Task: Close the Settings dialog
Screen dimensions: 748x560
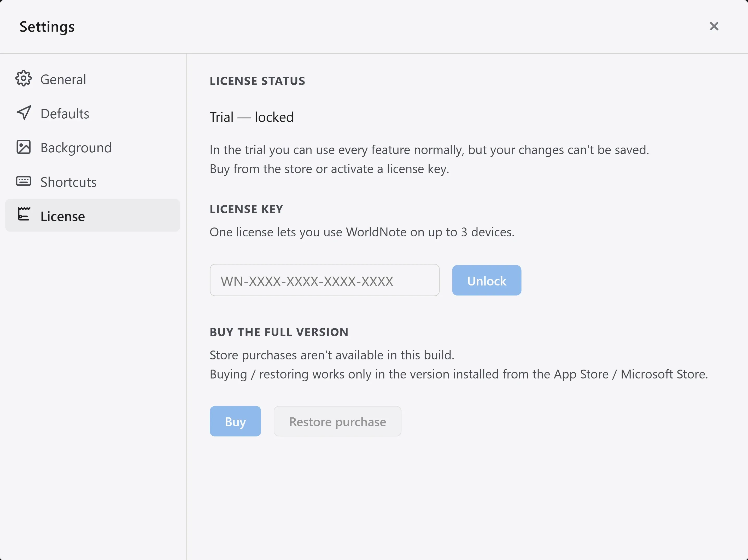Action: coord(714,26)
